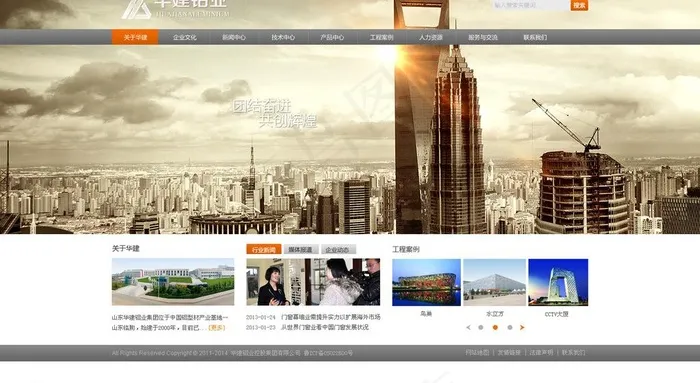Focus the search keyword input field
This screenshot has height=383, width=700.
531,5
